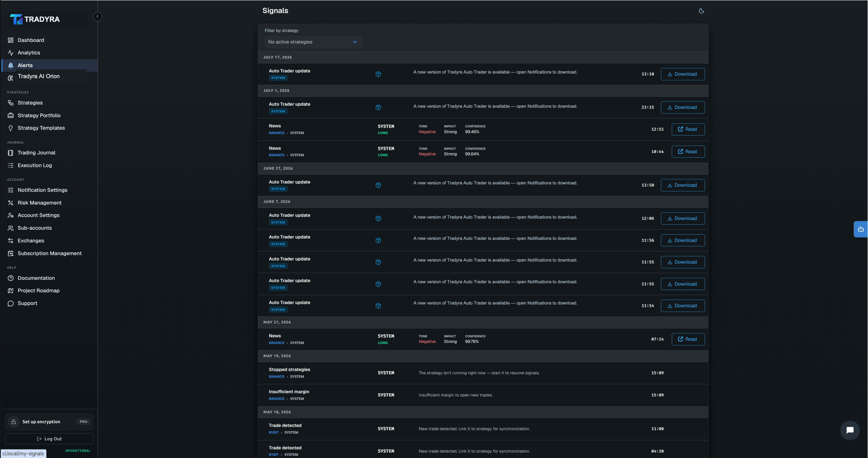
Task: Open the live chat bubble widget
Action: tap(850, 430)
